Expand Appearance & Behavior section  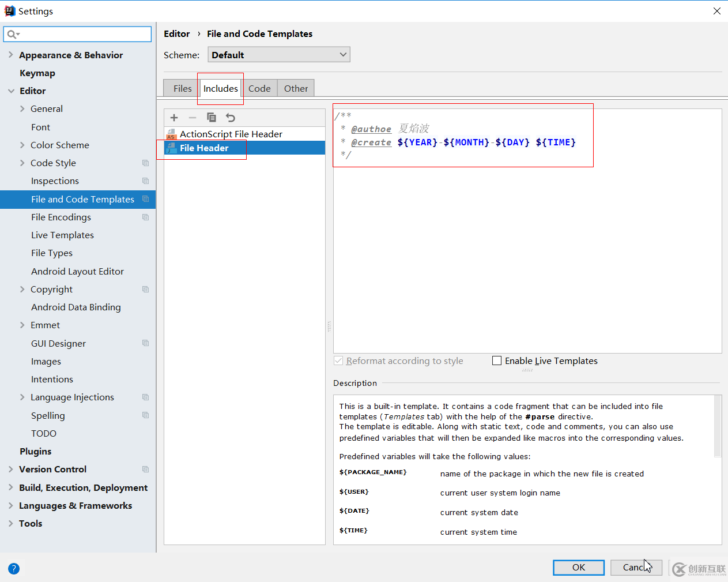pos(11,55)
